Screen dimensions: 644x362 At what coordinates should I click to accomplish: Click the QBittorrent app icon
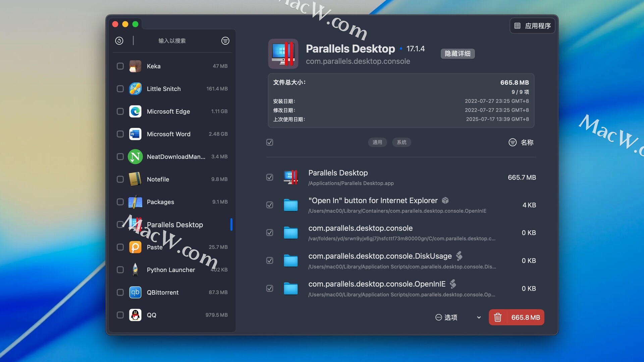coord(135,292)
